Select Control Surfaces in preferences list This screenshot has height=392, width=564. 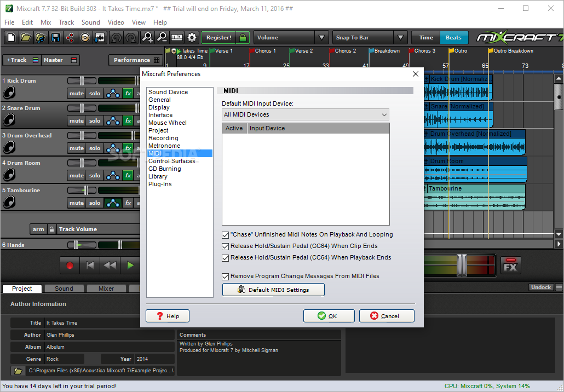click(171, 161)
